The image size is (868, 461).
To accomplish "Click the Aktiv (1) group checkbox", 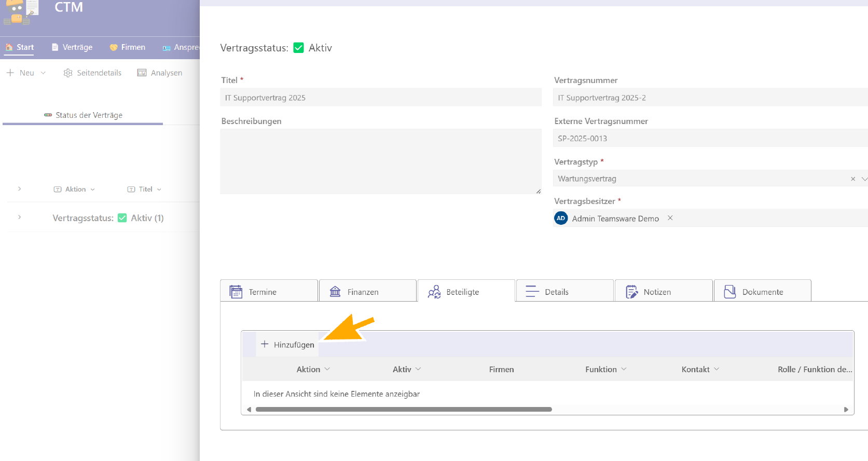I will click(122, 218).
